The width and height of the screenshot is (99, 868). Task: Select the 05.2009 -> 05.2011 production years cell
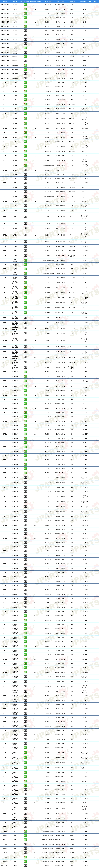pos(48,31)
